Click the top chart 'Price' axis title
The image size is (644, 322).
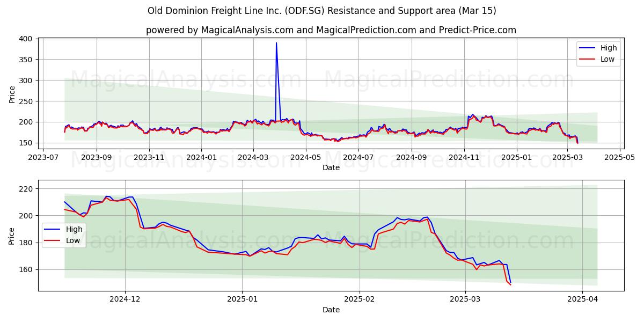(12, 93)
